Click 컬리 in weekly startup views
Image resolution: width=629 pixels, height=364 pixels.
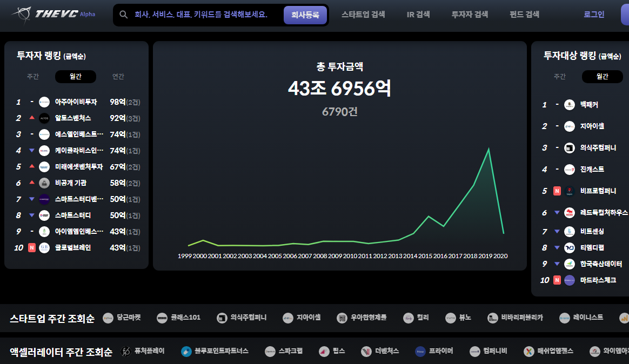pyautogui.click(x=416, y=318)
